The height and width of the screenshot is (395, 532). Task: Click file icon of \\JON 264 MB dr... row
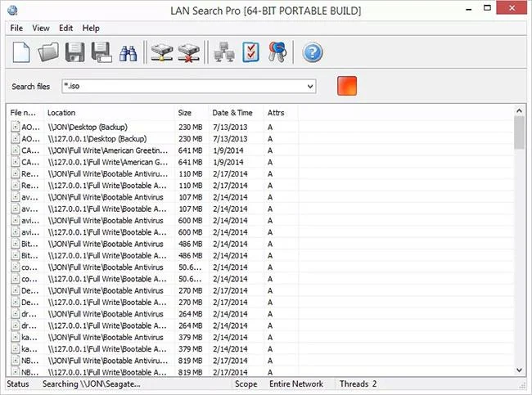coord(16,313)
